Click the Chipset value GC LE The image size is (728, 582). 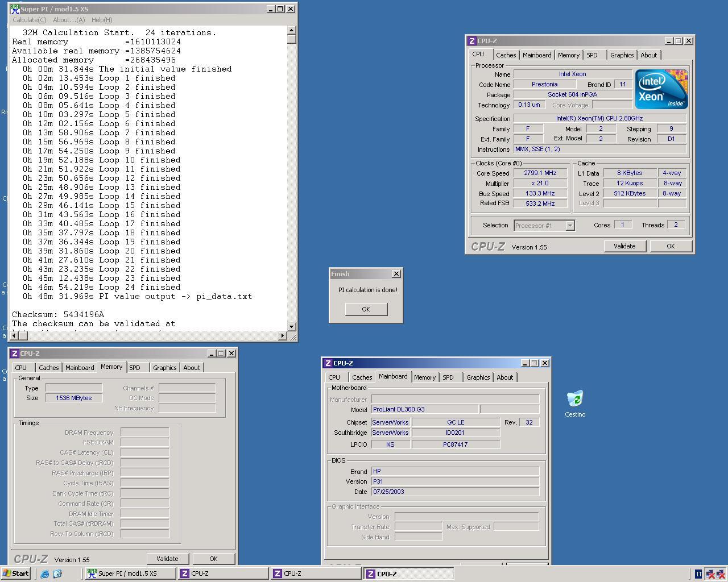[x=456, y=422]
